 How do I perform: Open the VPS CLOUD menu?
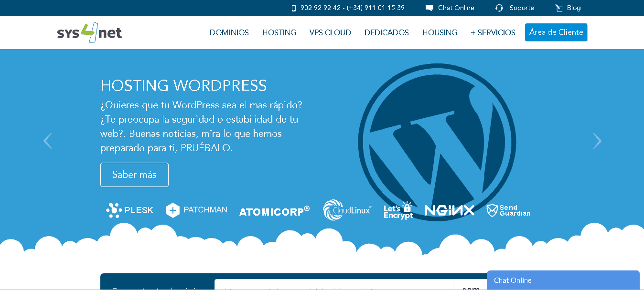coord(330,32)
